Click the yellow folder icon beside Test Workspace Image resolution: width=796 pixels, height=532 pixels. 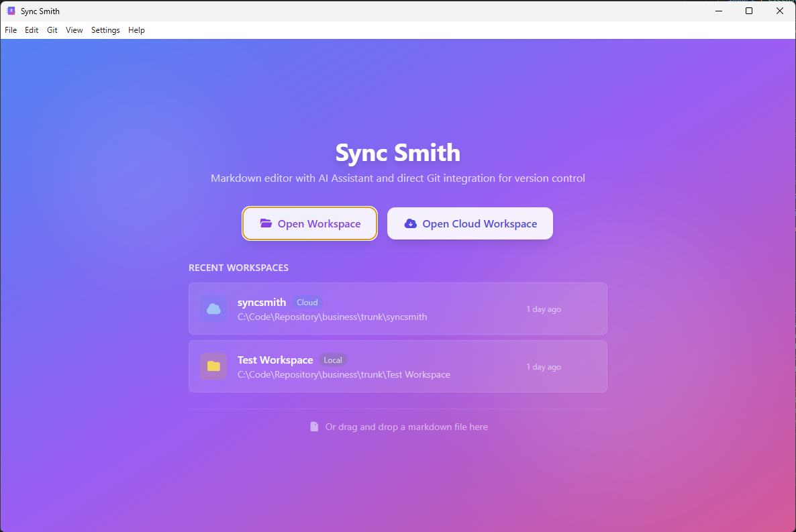pos(213,366)
